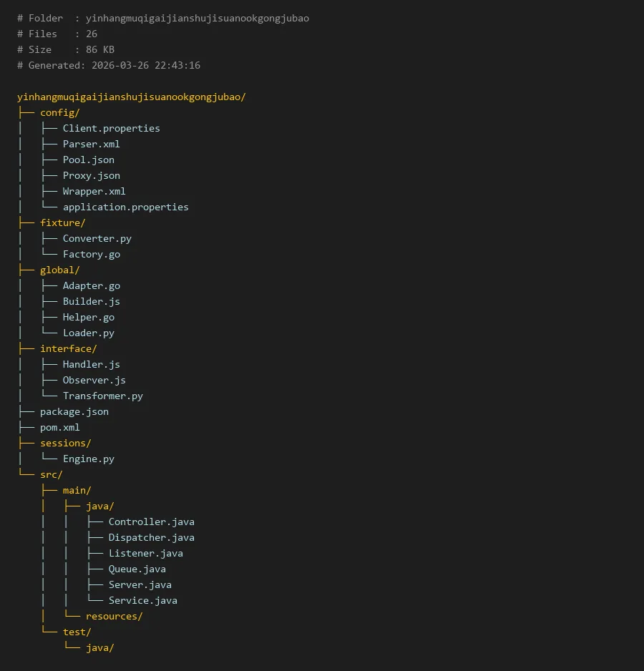The width and height of the screenshot is (644, 671).
Task: Open Converter.py in fixture folder
Action: (97, 239)
